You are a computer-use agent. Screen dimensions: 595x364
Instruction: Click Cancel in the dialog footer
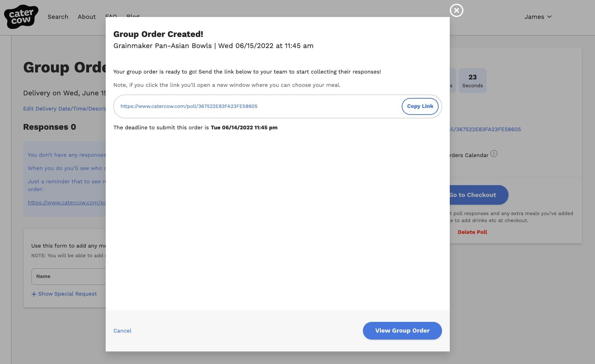[122, 331]
